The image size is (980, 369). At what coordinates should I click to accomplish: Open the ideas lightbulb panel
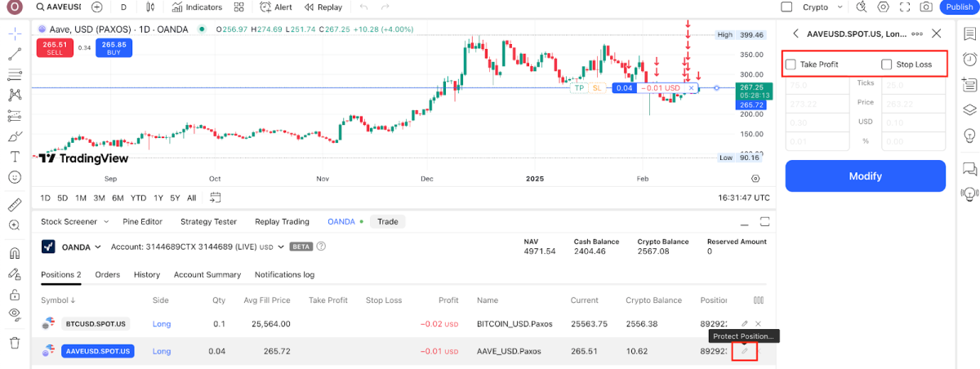(x=969, y=135)
